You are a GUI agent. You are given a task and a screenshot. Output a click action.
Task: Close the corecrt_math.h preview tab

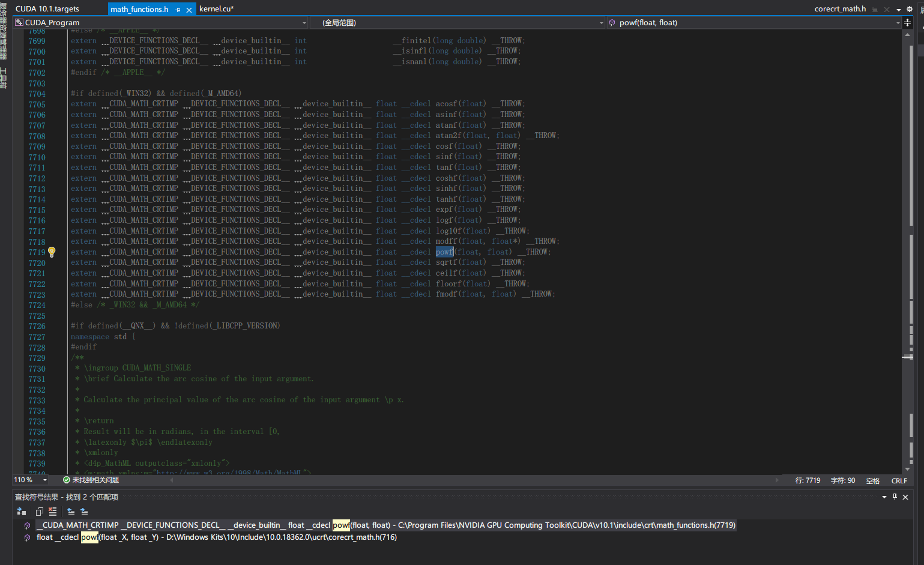[x=887, y=10]
